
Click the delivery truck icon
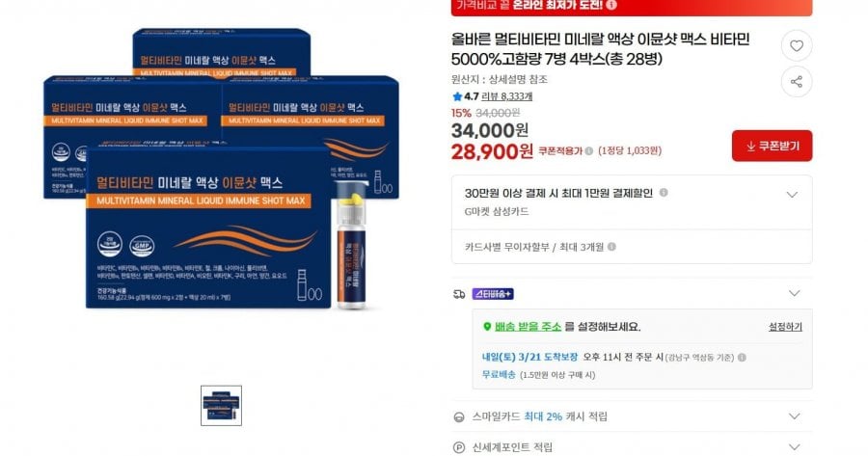[x=459, y=294]
